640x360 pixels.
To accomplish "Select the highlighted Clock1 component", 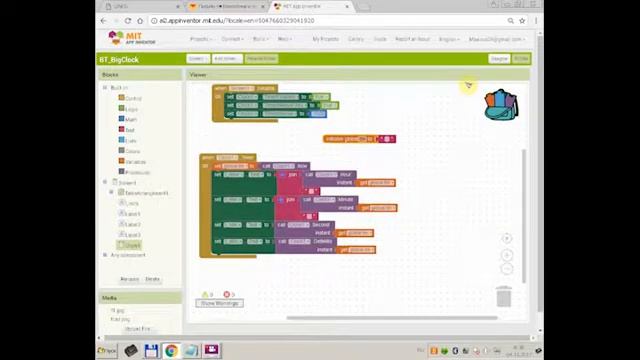I will pos(129,245).
